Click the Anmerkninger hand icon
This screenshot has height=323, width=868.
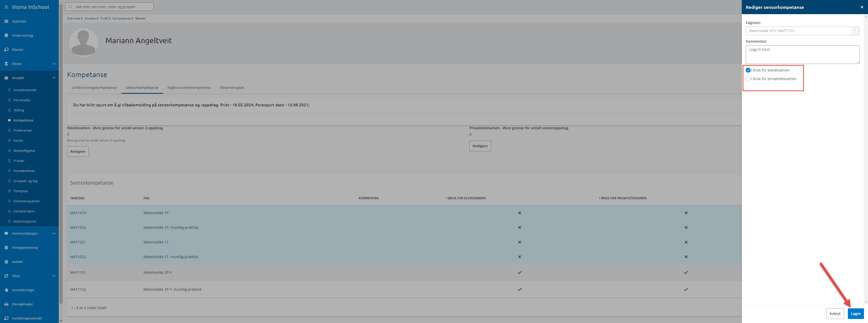pyautogui.click(x=6, y=290)
